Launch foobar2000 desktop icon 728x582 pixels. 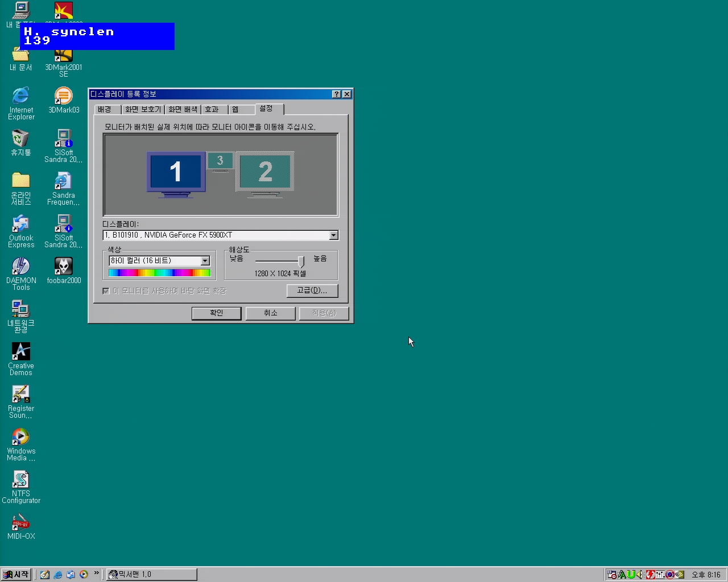(64, 271)
